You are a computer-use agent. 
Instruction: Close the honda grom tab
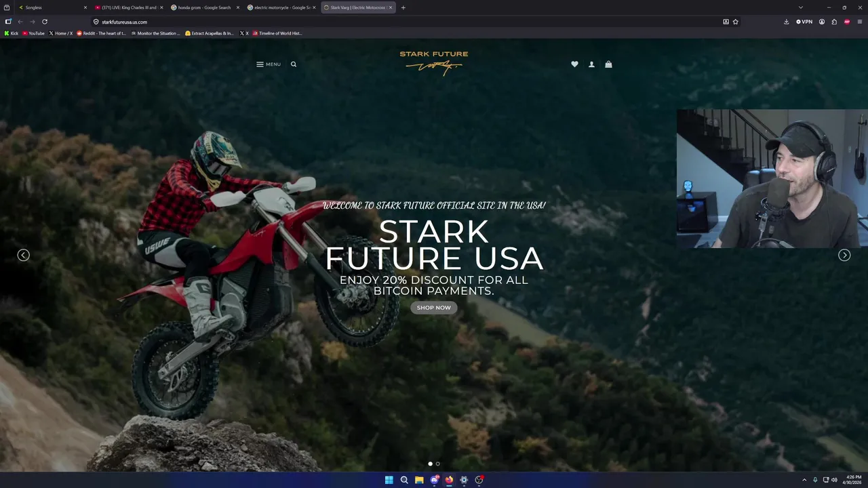click(238, 7)
